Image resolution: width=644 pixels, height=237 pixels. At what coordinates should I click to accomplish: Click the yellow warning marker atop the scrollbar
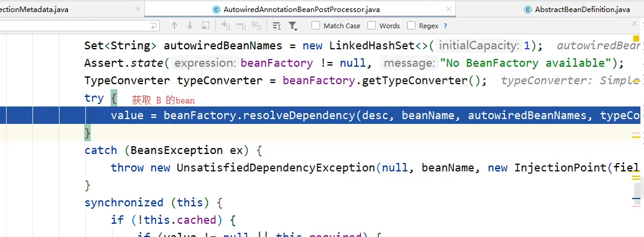pyautogui.click(x=636, y=38)
